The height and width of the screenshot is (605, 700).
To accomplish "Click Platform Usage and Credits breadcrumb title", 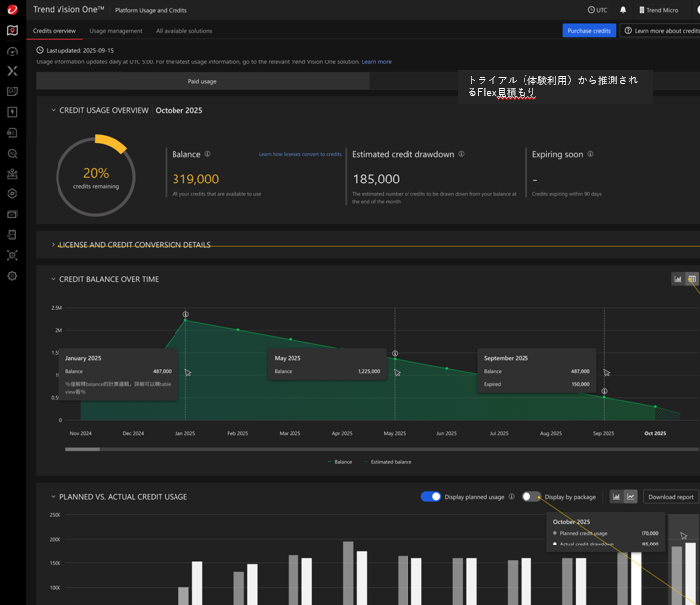I will point(151,10).
